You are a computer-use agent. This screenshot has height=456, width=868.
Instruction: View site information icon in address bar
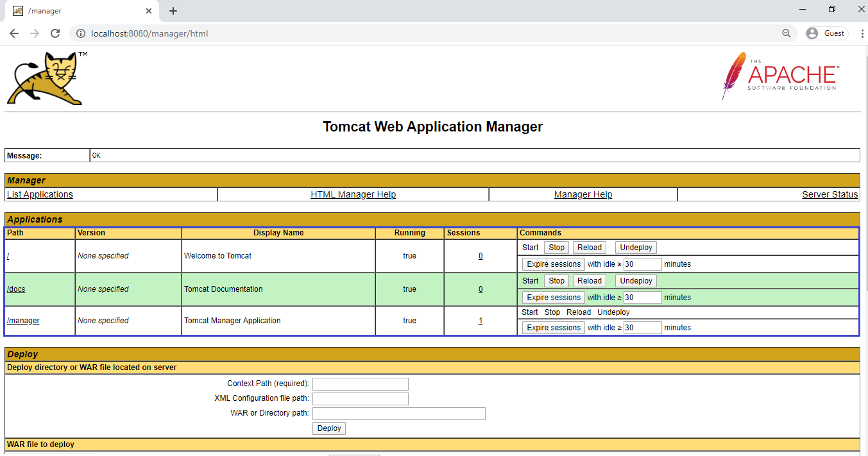pos(80,33)
